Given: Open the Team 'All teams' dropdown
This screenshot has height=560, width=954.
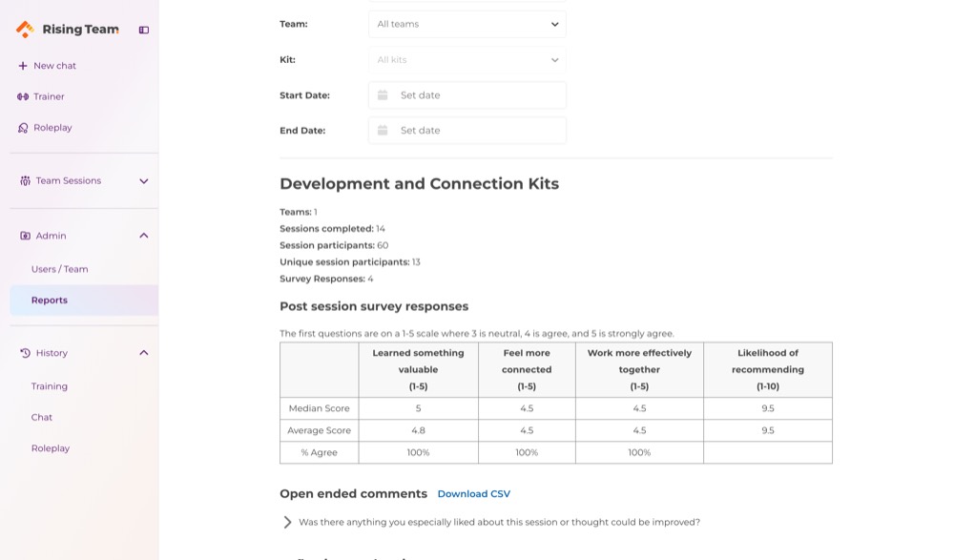Looking at the screenshot, I should (467, 25).
